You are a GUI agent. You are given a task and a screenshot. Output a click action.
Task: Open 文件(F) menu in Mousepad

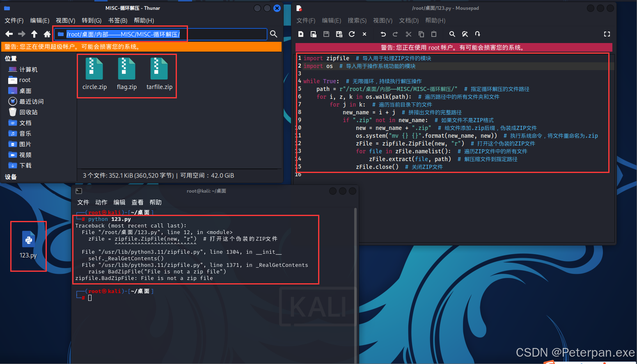coord(306,20)
